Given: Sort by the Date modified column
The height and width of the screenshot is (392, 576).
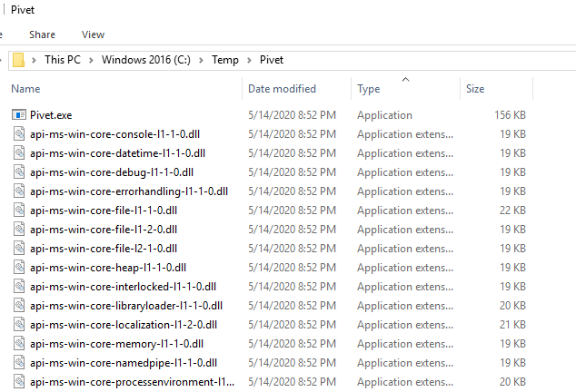Looking at the screenshot, I should [x=282, y=89].
